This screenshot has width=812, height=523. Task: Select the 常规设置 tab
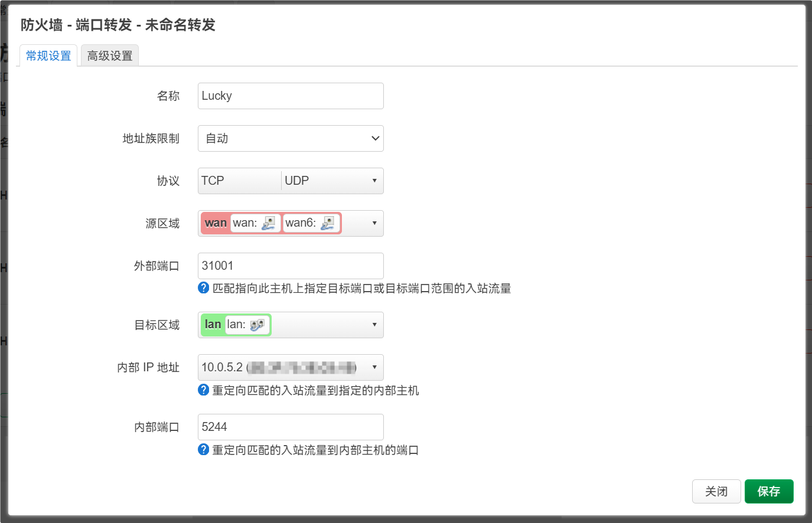point(47,54)
